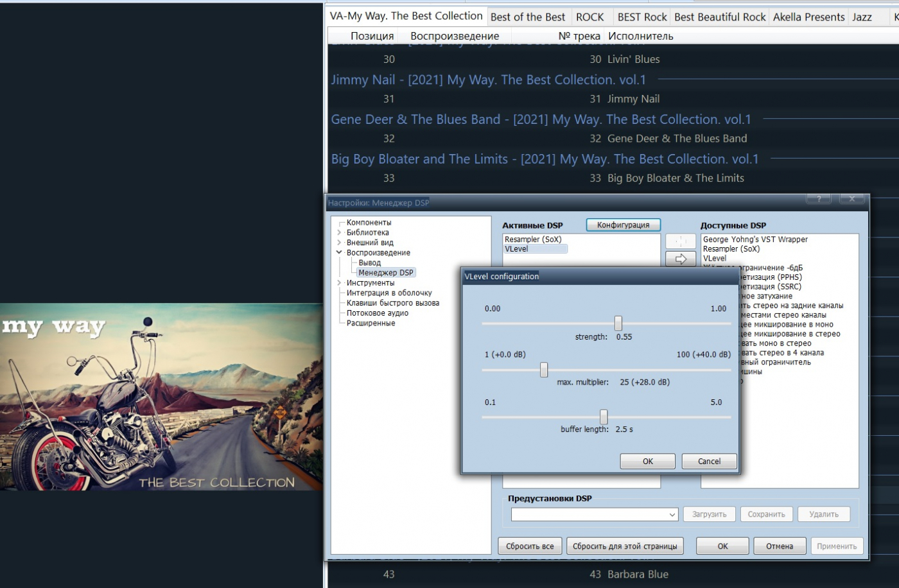The width and height of the screenshot is (899, 588).
Task: Click the strength slider handle
Action: coord(618,323)
